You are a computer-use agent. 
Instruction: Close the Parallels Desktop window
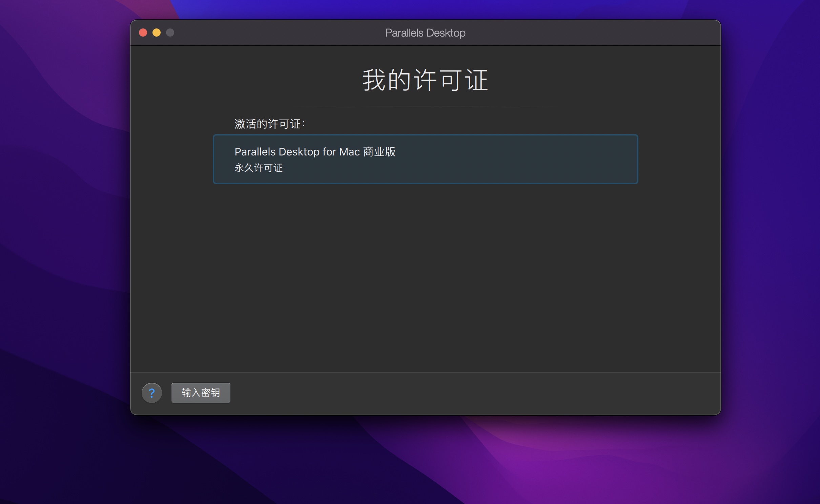143,33
